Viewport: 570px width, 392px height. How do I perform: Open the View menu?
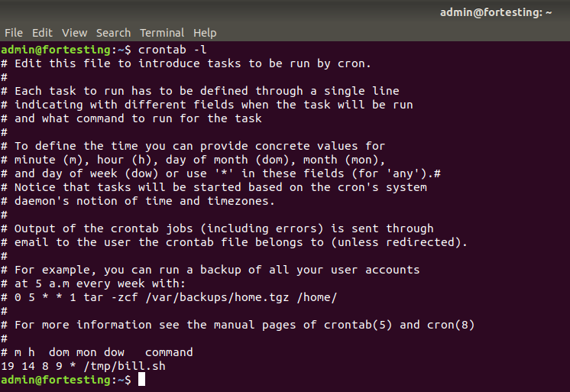75,33
